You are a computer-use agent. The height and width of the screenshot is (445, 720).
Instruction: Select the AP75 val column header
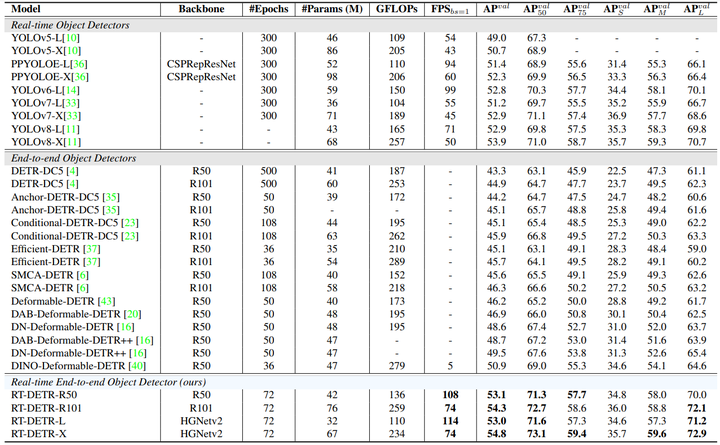tap(576, 9)
